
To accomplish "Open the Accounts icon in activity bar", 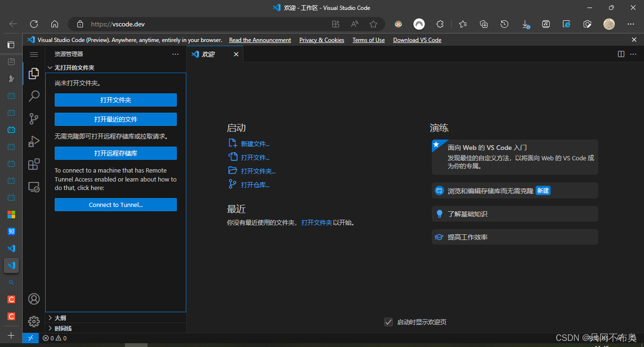I will (34, 299).
